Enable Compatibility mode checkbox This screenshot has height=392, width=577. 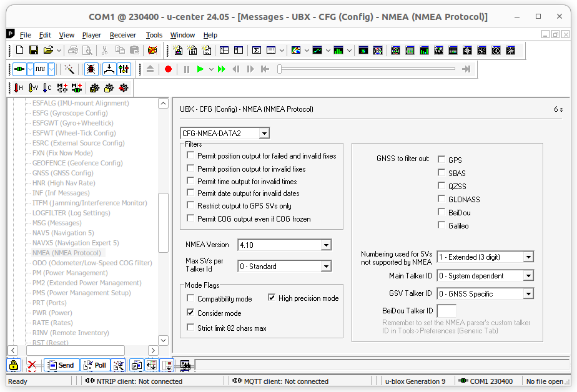[x=190, y=298]
